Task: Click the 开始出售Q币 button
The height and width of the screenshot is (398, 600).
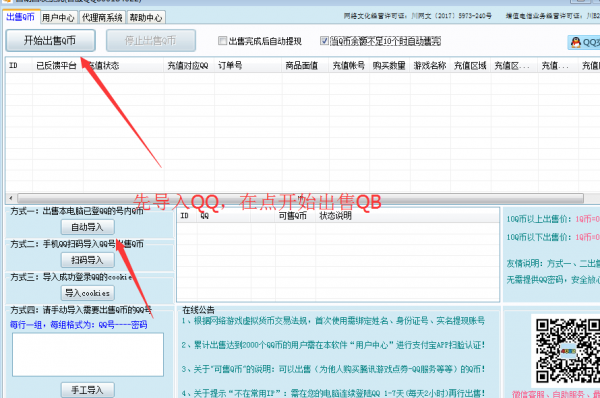Action: click(x=50, y=40)
